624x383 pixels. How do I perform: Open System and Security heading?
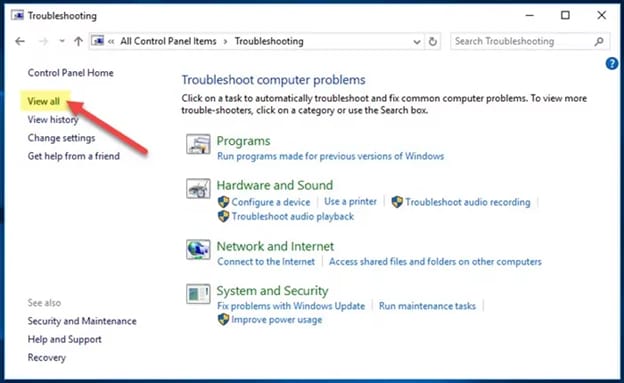272,291
